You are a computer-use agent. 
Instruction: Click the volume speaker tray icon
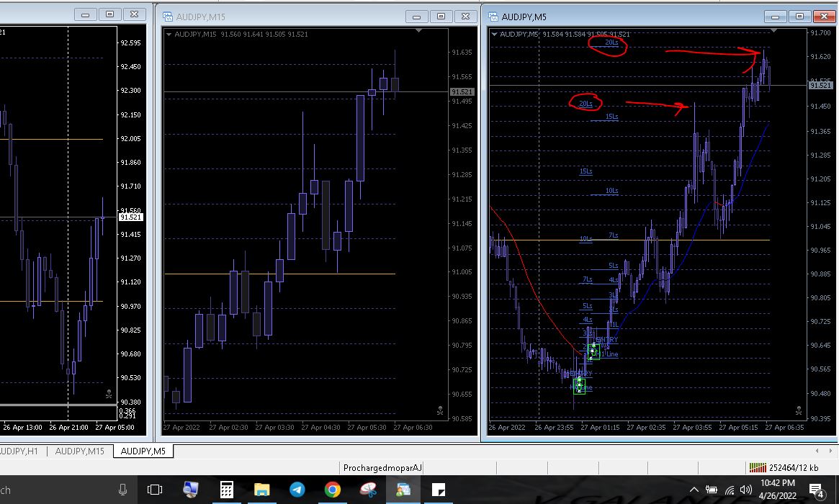click(746, 490)
